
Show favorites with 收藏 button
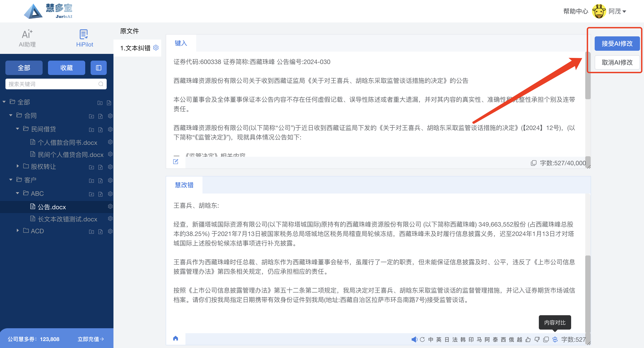click(x=67, y=68)
